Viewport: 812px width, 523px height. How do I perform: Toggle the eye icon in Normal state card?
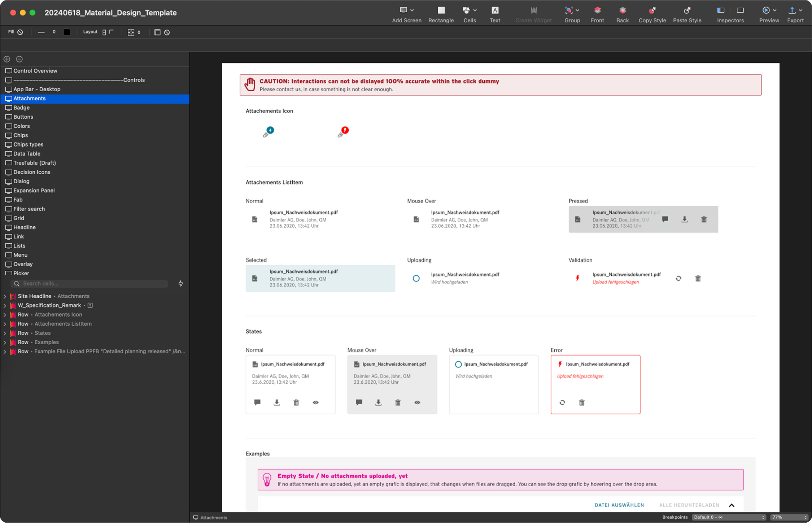316,402
